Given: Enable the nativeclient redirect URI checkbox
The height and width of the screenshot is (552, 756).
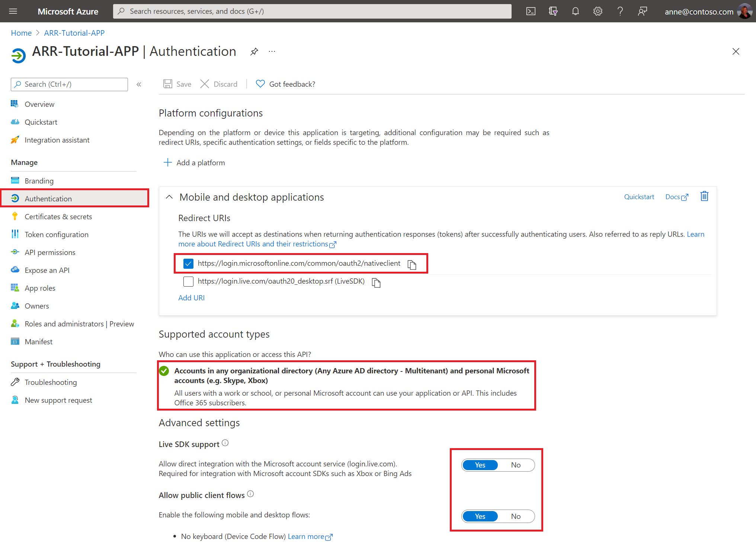Looking at the screenshot, I should (x=188, y=263).
